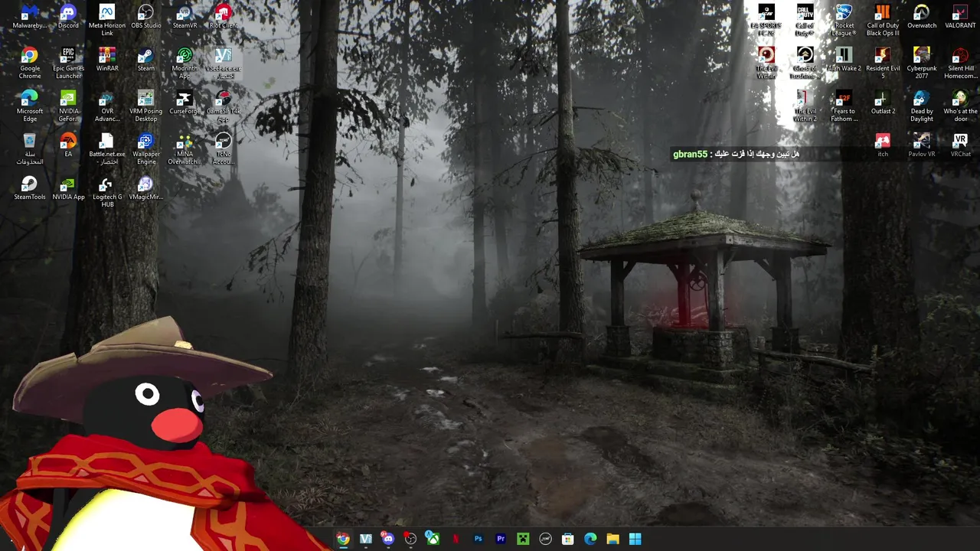
Task: Click the Cyberpunk 2077 desktop shortcut
Action: click(922, 63)
